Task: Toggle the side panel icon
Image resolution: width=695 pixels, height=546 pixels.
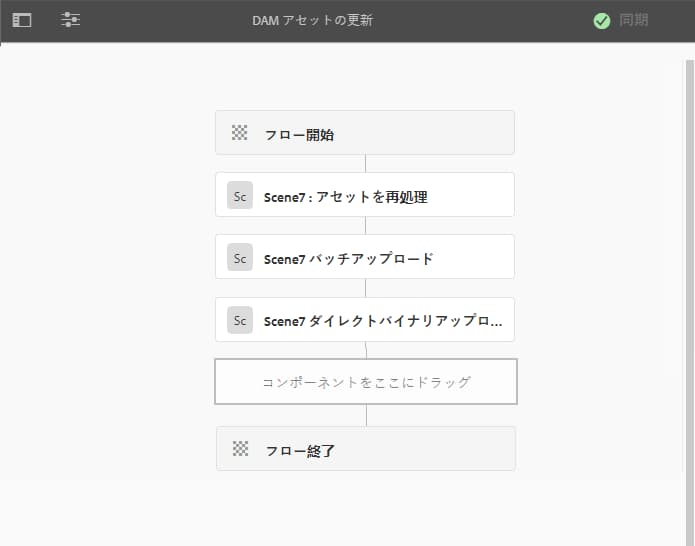Action: [x=22, y=20]
